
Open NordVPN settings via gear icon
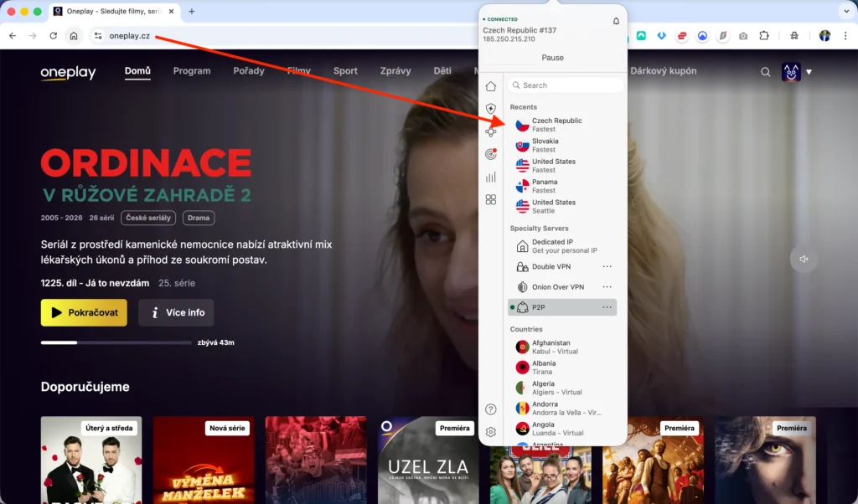(491, 431)
